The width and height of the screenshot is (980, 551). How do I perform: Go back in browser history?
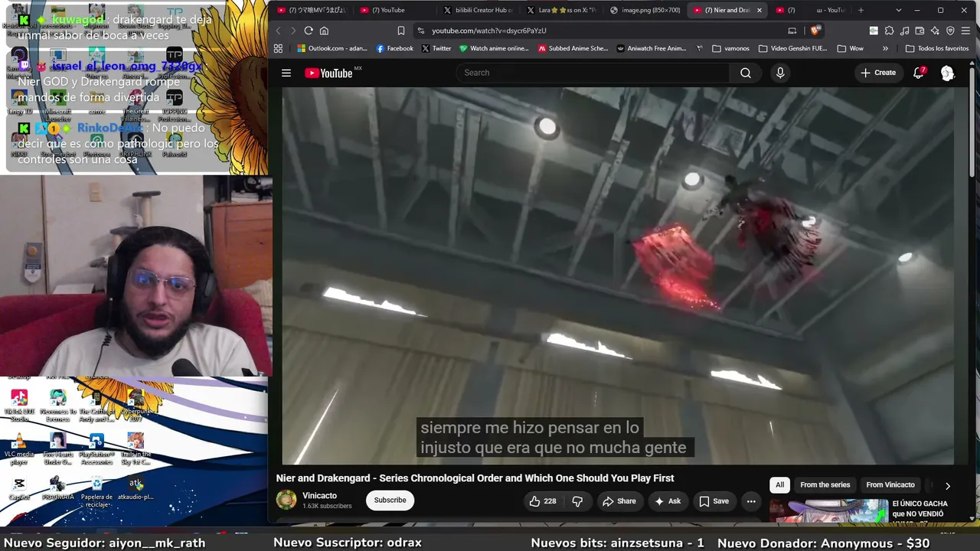coord(278,31)
